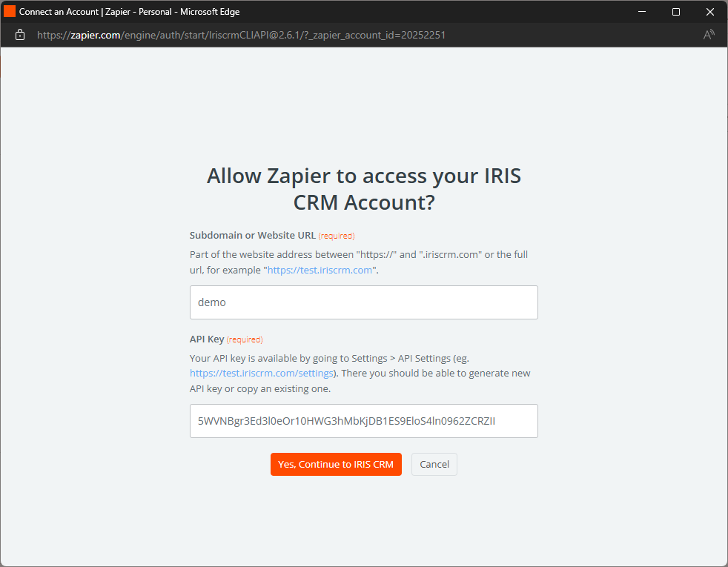The width and height of the screenshot is (728, 567).
Task: Click the zapier.com URL in the address bar
Action: [241, 35]
